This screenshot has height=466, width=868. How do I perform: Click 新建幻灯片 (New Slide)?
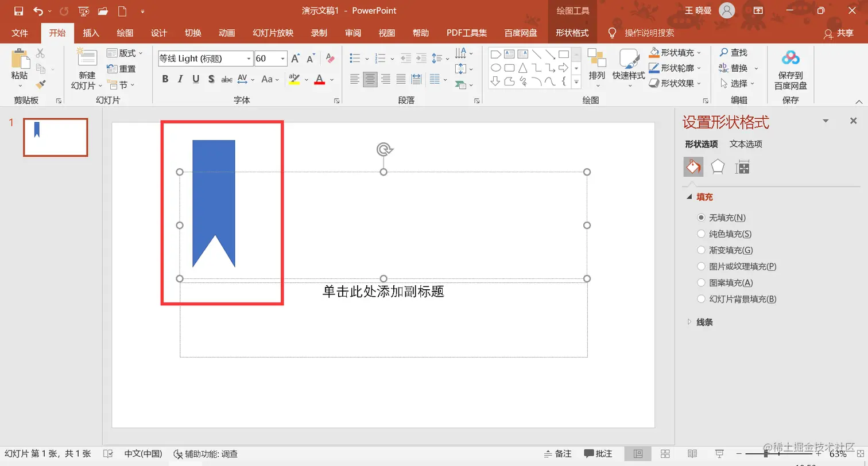[87, 69]
